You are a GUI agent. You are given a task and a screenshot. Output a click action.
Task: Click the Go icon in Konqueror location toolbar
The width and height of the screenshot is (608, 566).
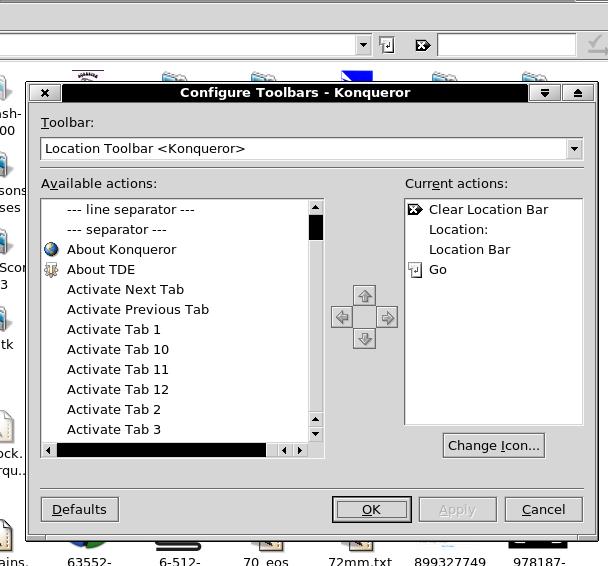coord(387,45)
